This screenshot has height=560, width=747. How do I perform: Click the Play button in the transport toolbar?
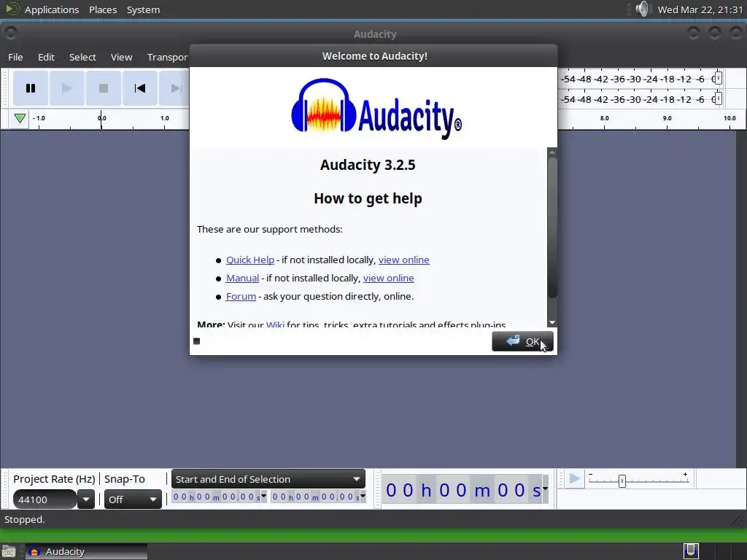[x=66, y=88]
